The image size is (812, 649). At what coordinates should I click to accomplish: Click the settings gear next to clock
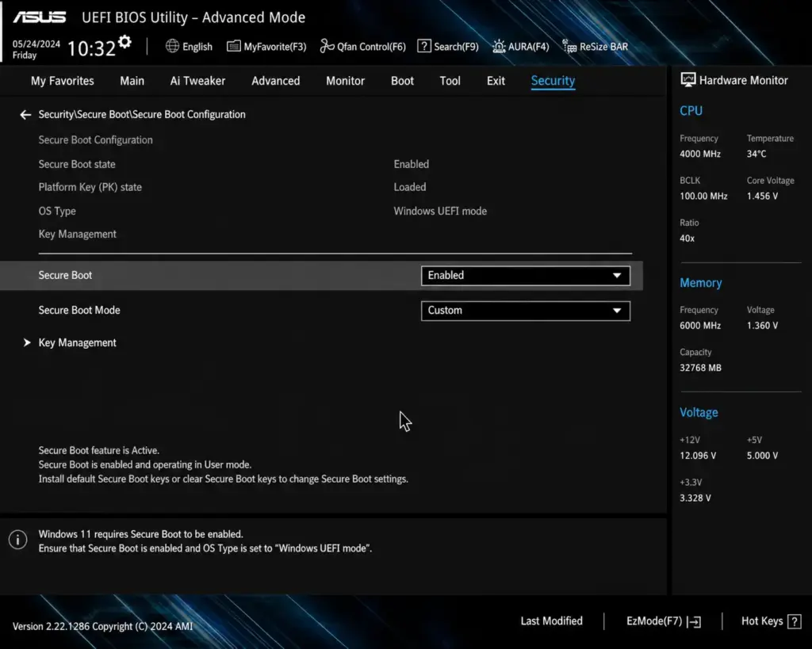(x=124, y=42)
